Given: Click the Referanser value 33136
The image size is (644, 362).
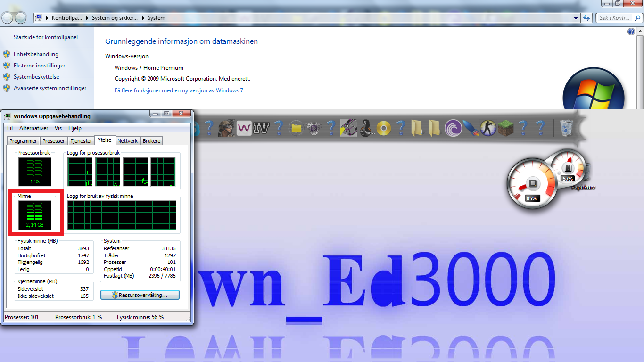Looking at the screenshot, I should [x=168, y=248].
